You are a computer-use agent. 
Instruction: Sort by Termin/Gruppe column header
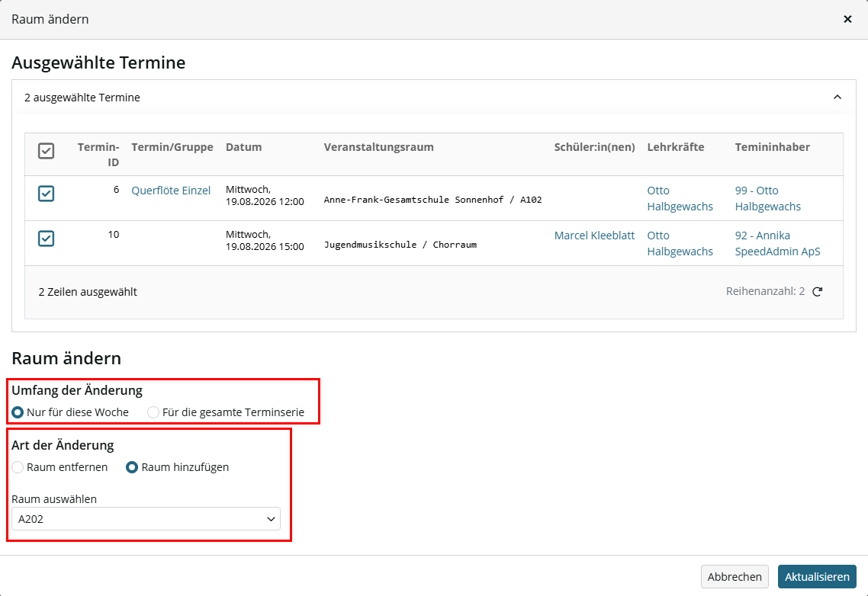[172, 147]
